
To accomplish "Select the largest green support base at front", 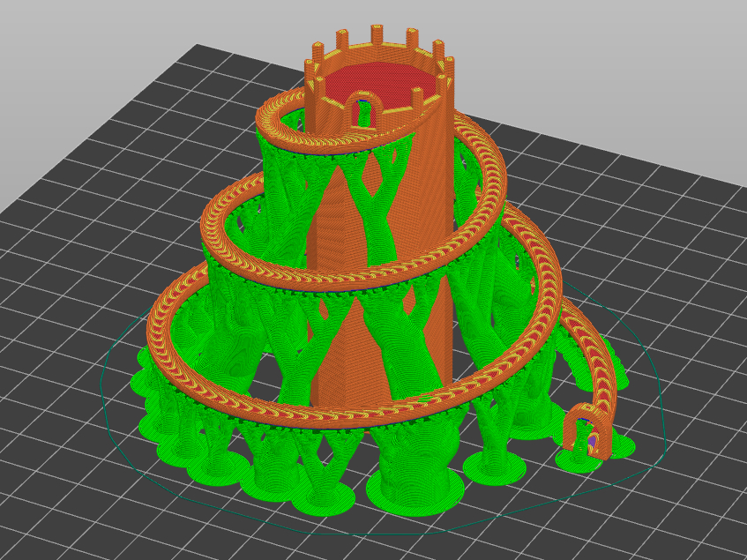I will click(415, 489).
